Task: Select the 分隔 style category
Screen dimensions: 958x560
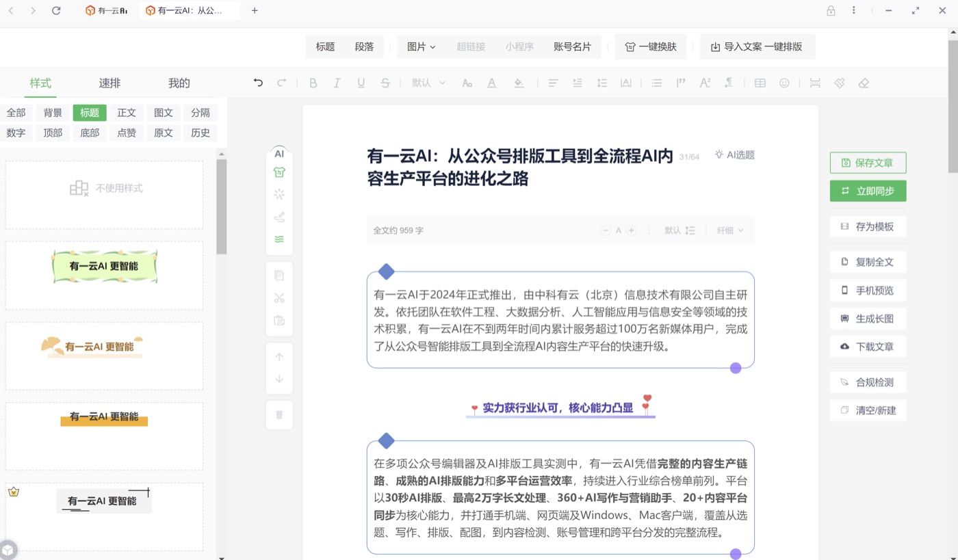Action: (x=200, y=113)
